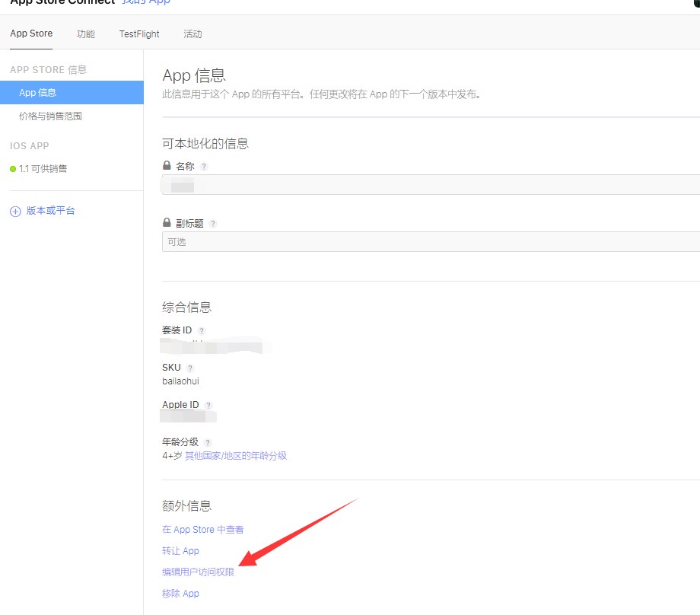Viewport: 700px width, 615px height.
Task: Open 其他国家/地区的年龄分级 link
Action: pyautogui.click(x=236, y=456)
